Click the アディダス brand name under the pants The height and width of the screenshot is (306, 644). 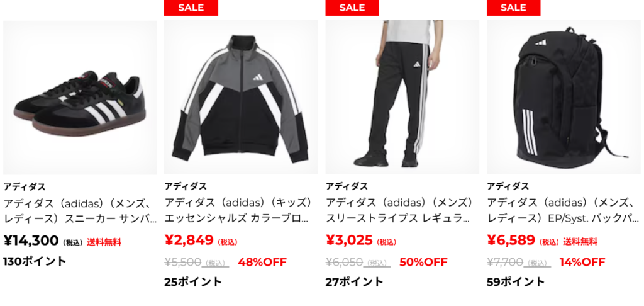[347, 186]
